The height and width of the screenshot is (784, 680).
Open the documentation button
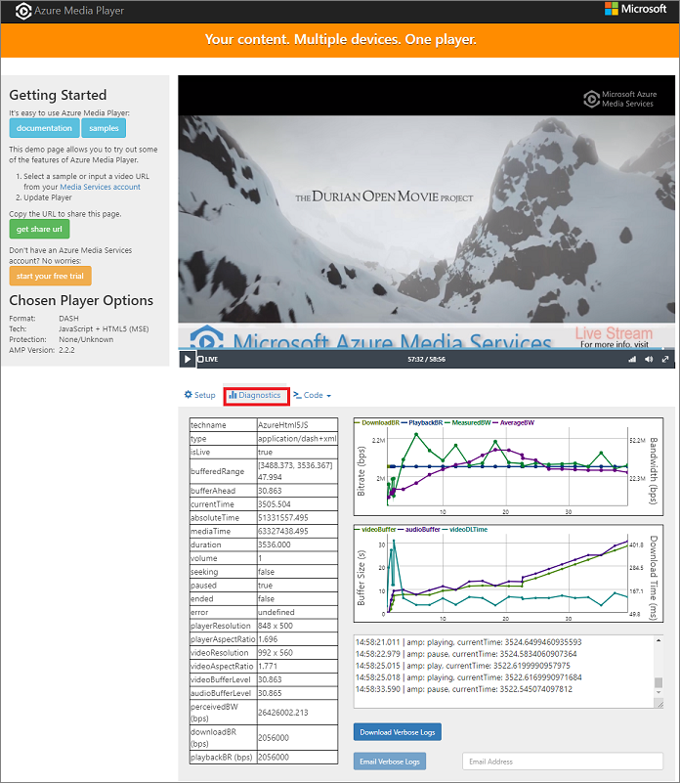pyautogui.click(x=45, y=128)
